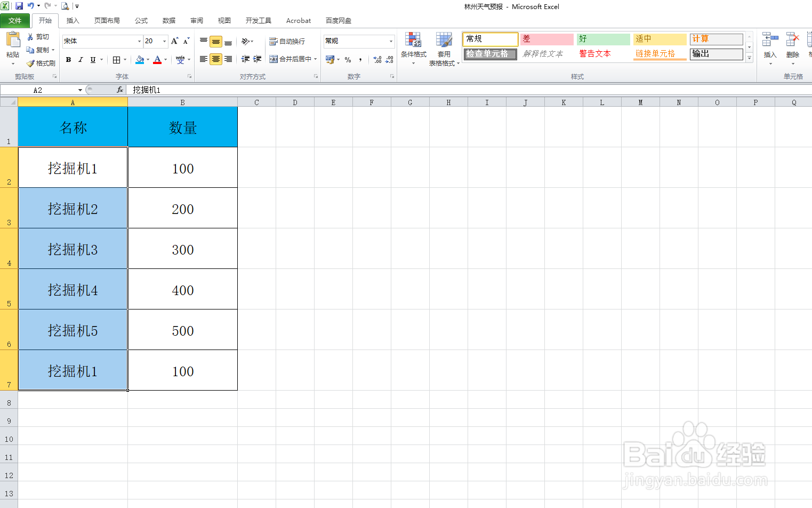Open text orientation options

point(246,41)
